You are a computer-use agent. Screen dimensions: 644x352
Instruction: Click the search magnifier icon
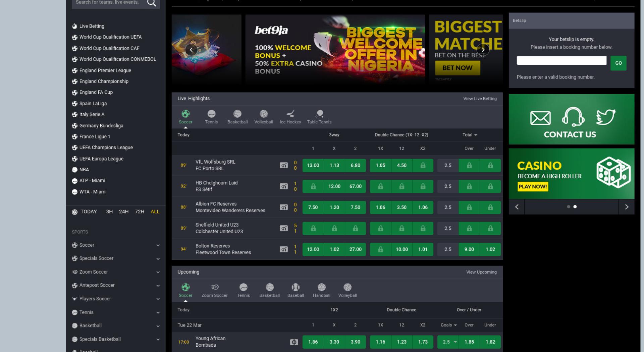point(152,3)
